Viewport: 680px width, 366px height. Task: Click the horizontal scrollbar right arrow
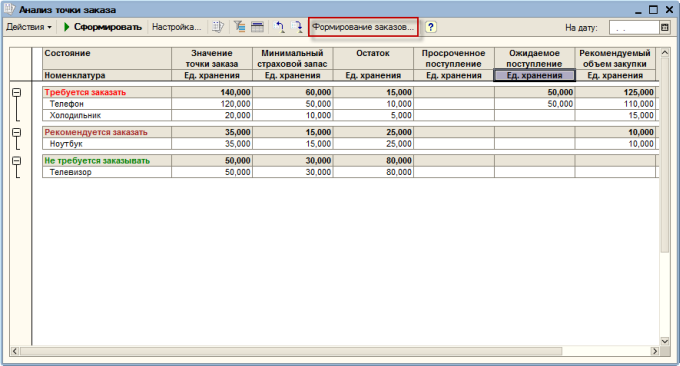point(655,351)
